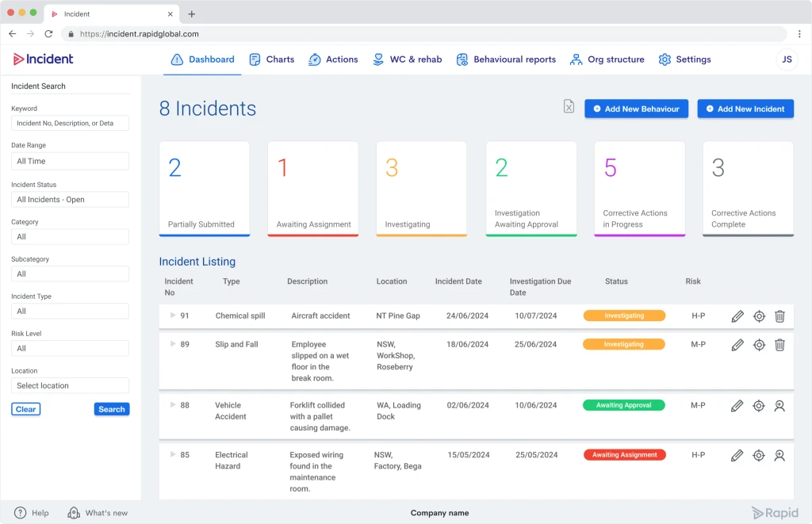812x524 pixels.
Task: Open a new browser tab
Action: tap(192, 14)
